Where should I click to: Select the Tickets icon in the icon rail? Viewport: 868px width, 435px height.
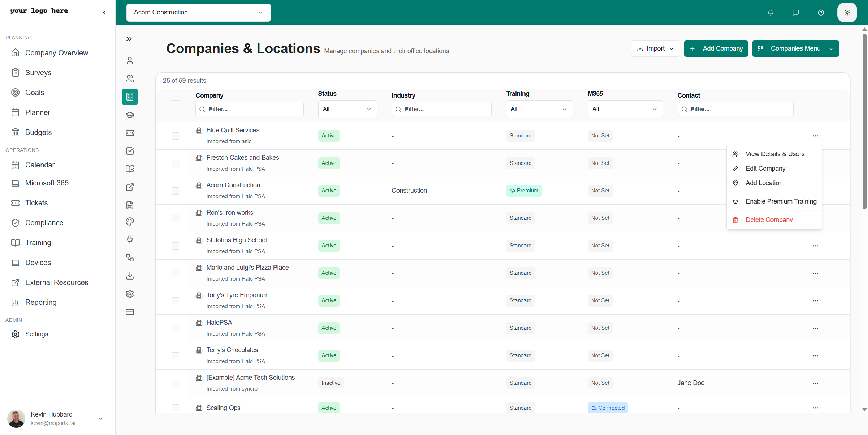130,133
